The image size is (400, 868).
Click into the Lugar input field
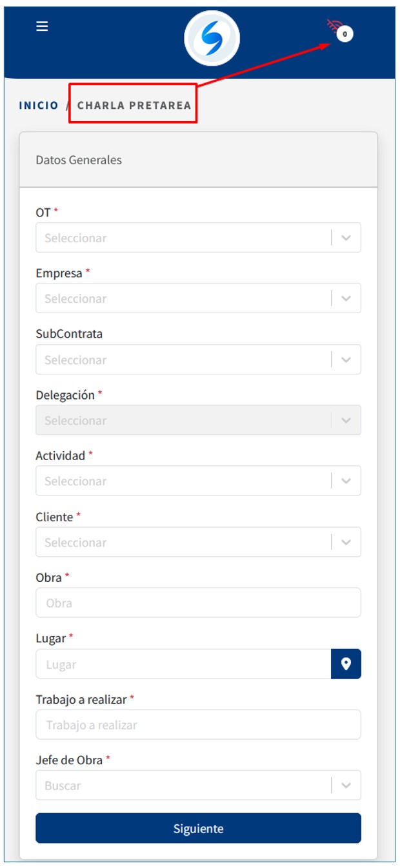point(184,664)
